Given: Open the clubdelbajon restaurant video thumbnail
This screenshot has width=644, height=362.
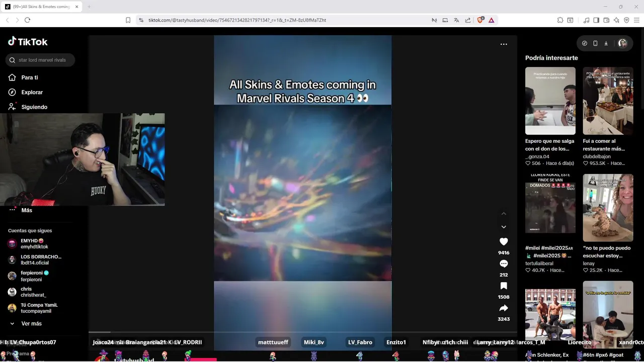Looking at the screenshot, I should coord(608,101).
